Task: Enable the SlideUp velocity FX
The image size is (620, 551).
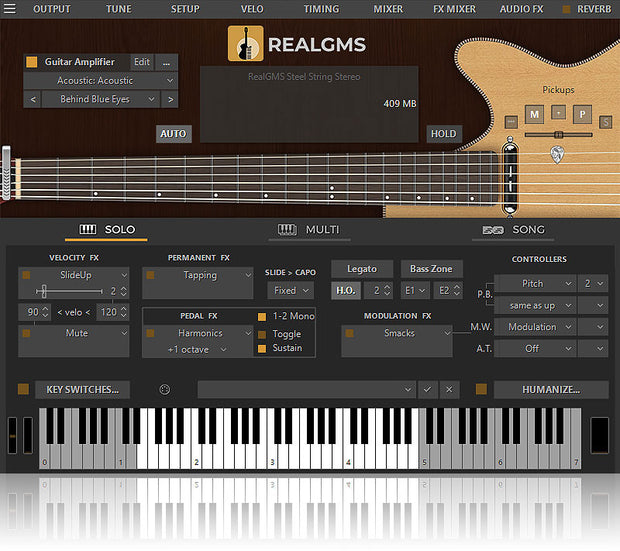Action: pos(26,275)
